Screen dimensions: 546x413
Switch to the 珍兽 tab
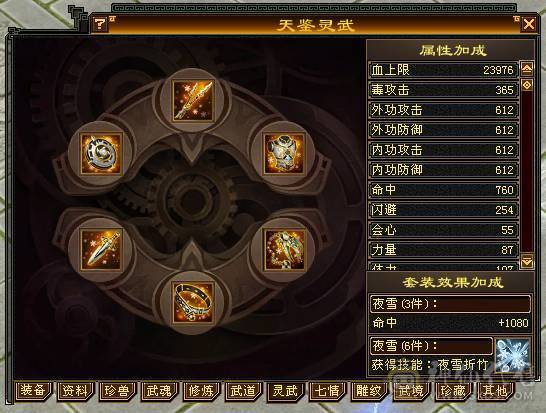tap(117, 390)
